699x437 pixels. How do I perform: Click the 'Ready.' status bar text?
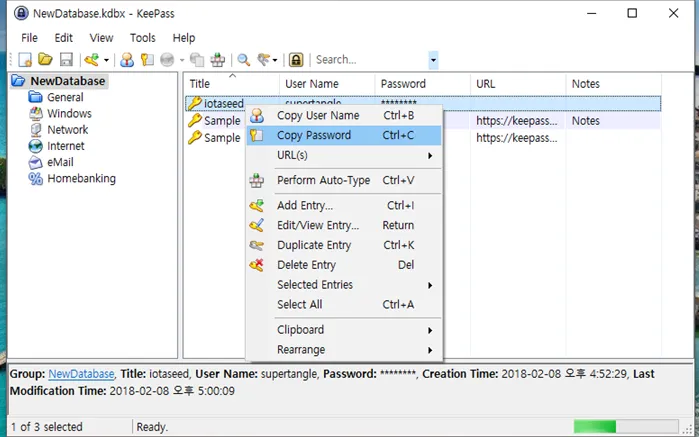tap(152, 427)
